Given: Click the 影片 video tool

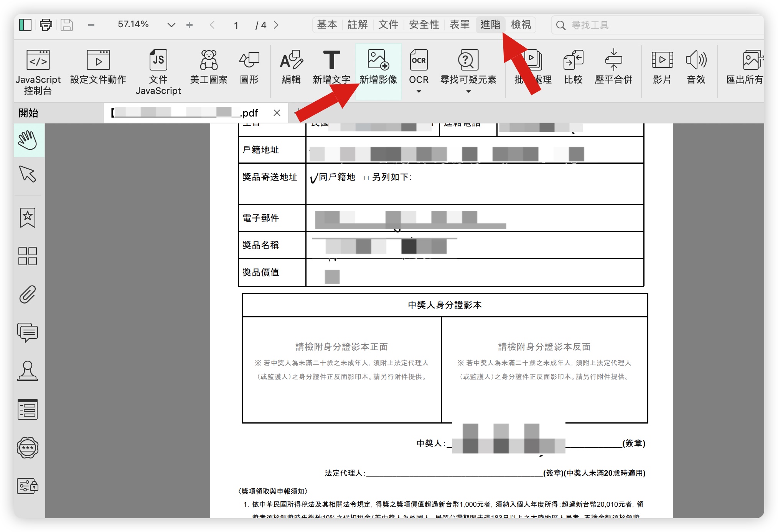Looking at the screenshot, I should [662, 67].
